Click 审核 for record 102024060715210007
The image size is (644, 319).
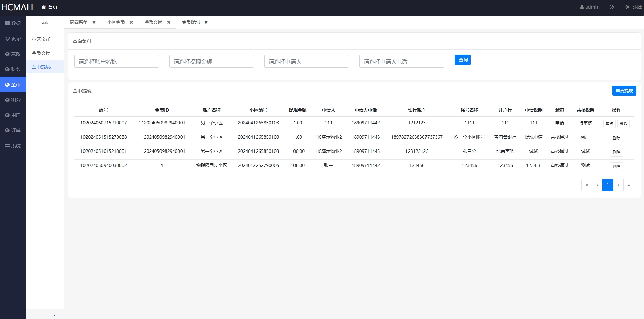click(609, 124)
